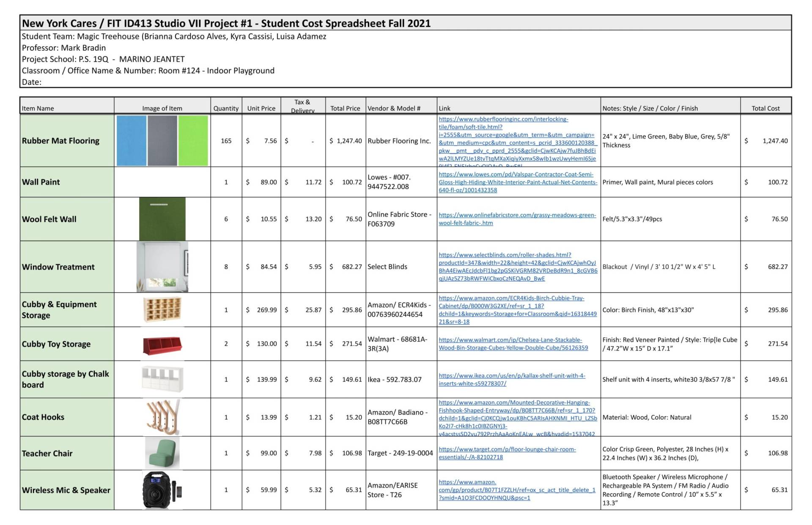Select the green wool felt image
This screenshot has height=525, width=812.
coord(162,219)
